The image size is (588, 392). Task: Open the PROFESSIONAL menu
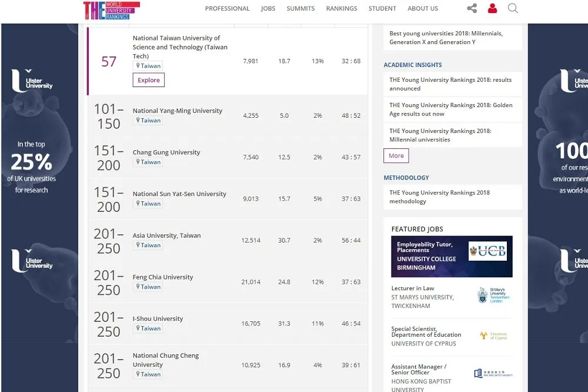[x=227, y=8]
